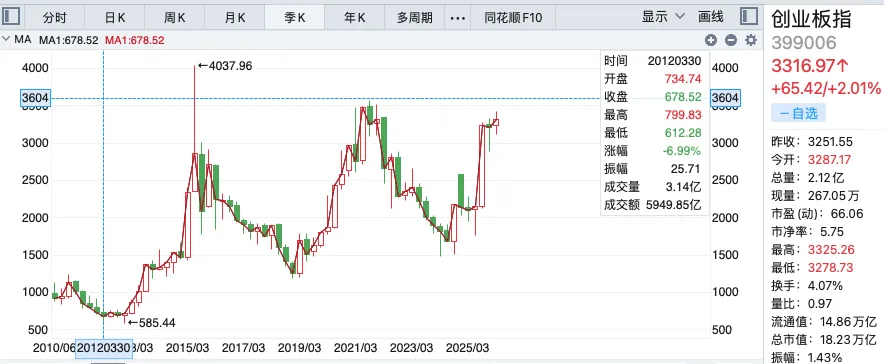Click the tooltip 开盘 734.74 row
Screen dimensions: 884x364
(653, 78)
